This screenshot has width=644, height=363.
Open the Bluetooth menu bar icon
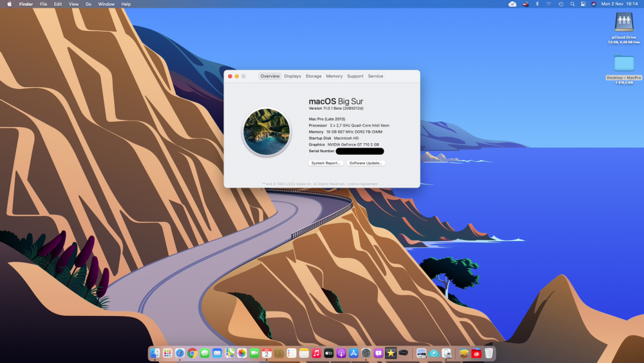pyautogui.click(x=537, y=4)
